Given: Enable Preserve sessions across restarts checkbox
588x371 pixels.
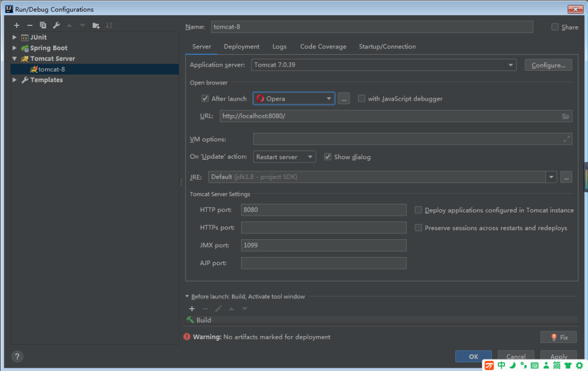Looking at the screenshot, I should 418,227.
